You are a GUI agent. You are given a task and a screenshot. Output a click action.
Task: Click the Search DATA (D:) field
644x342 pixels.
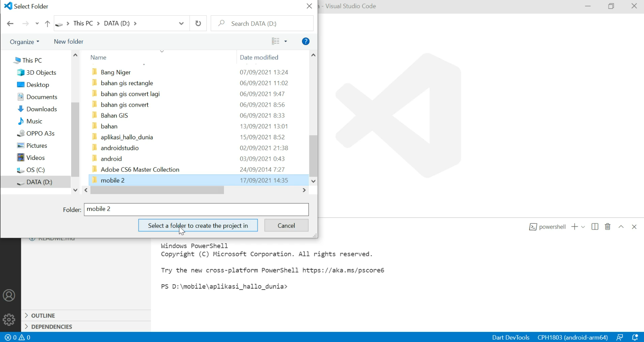[x=262, y=23]
